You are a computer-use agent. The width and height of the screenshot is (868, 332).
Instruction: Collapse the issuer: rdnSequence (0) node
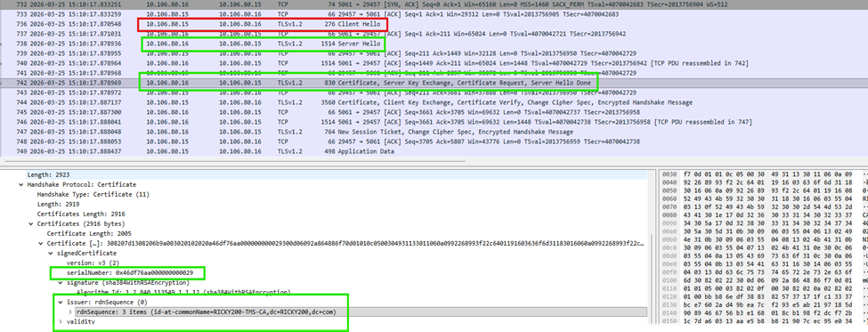click(x=61, y=302)
